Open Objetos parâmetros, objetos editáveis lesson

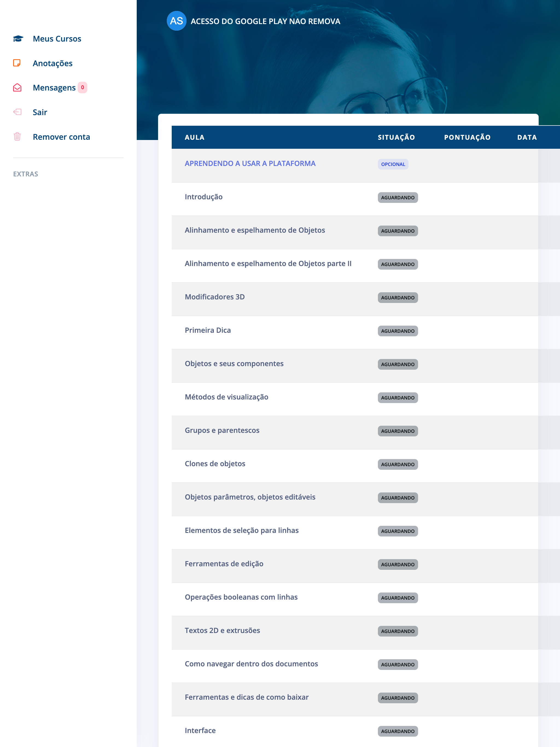pyautogui.click(x=250, y=497)
